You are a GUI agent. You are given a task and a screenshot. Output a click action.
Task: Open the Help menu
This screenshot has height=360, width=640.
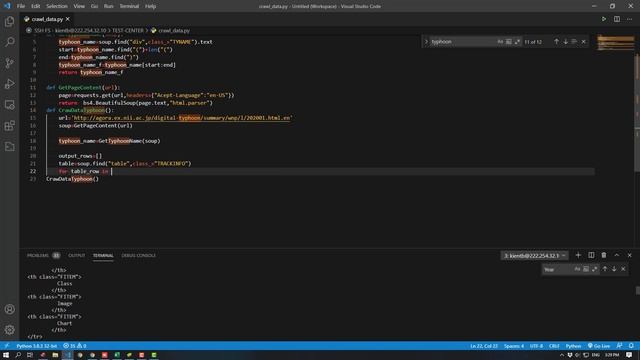tap(151, 6)
